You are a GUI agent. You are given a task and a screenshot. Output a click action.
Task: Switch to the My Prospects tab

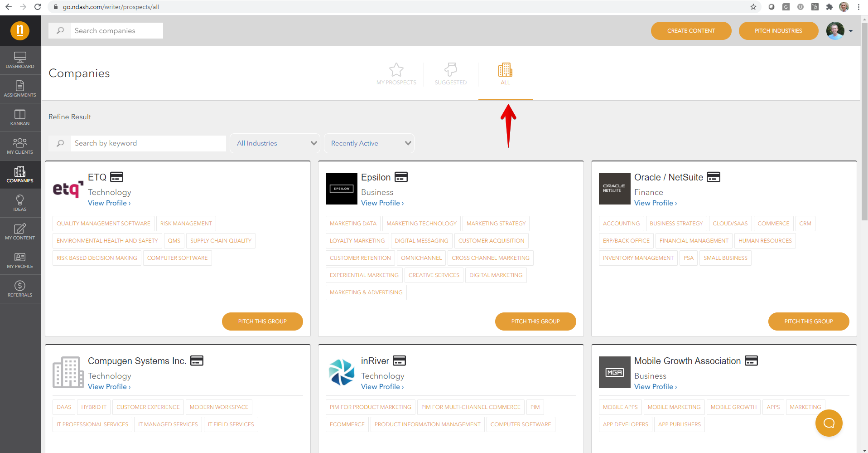tap(396, 74)
